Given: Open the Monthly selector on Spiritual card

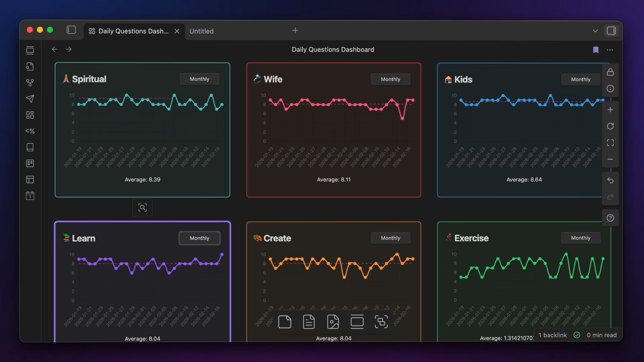Looking at the screenshot, I should coord(199,79).
